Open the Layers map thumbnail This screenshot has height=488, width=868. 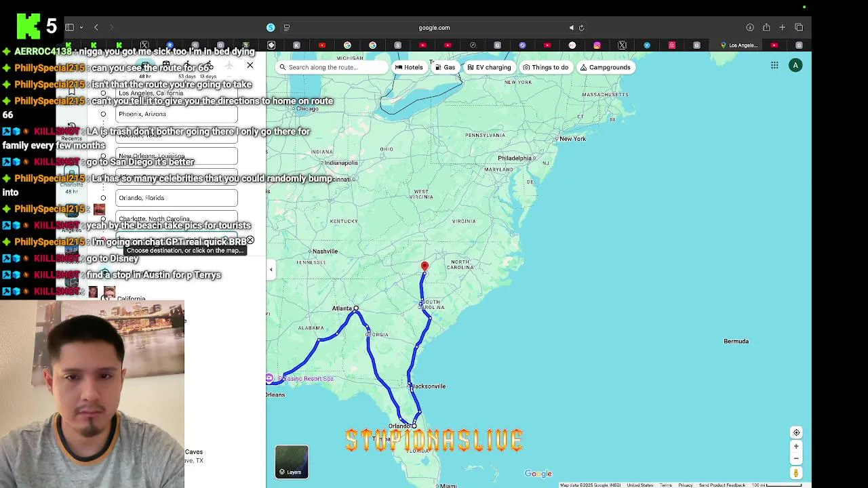[x=292, y=462]
